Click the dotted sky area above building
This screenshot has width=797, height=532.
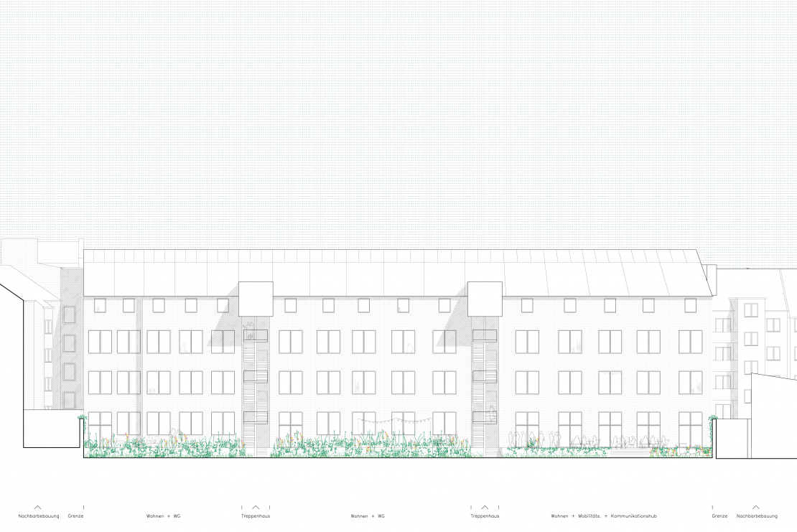(x=398, y=122)
